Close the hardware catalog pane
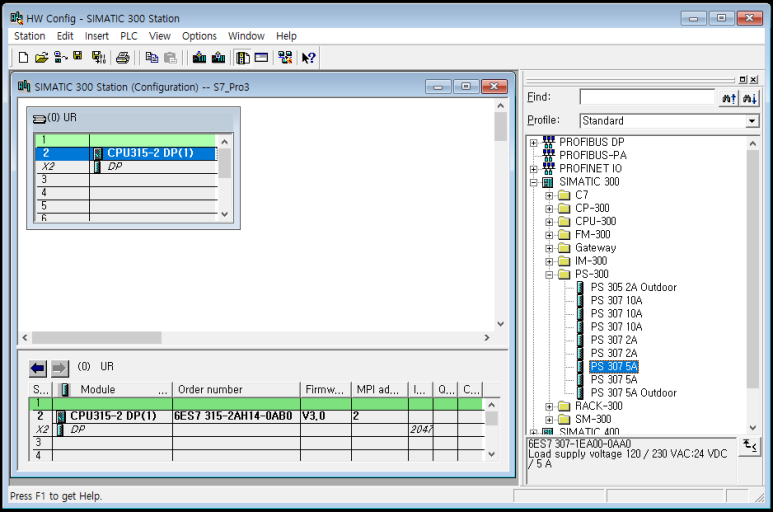 click(753, 79)
